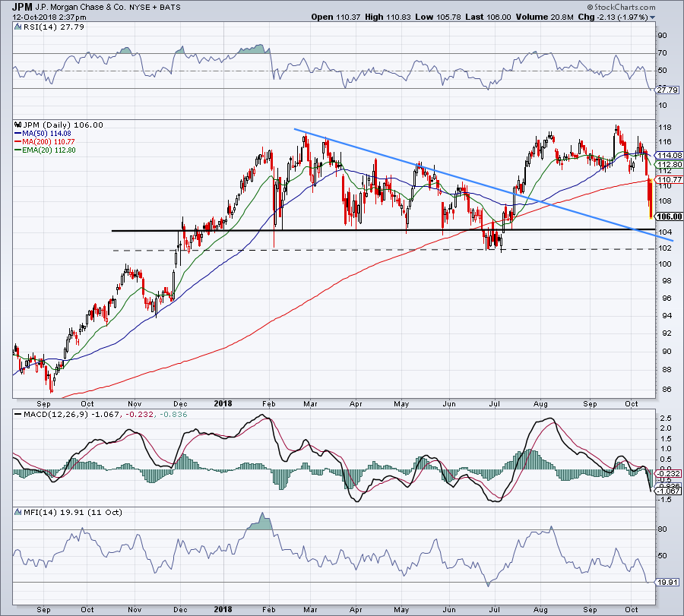Click the Chg -2.13 (-1.97%) value
Viewport: 684px width, 616px height.
(613, 17)
